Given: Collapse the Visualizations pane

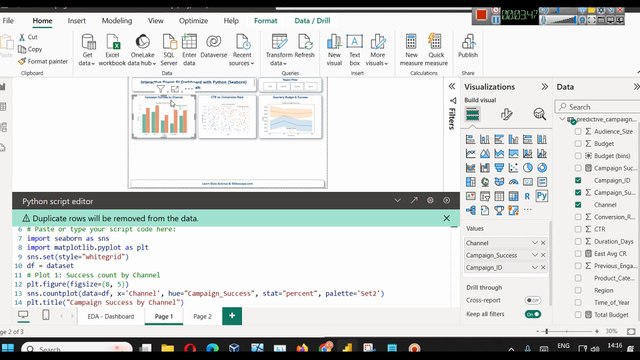Looking at the screenshot, I should (x=544, y=87).
